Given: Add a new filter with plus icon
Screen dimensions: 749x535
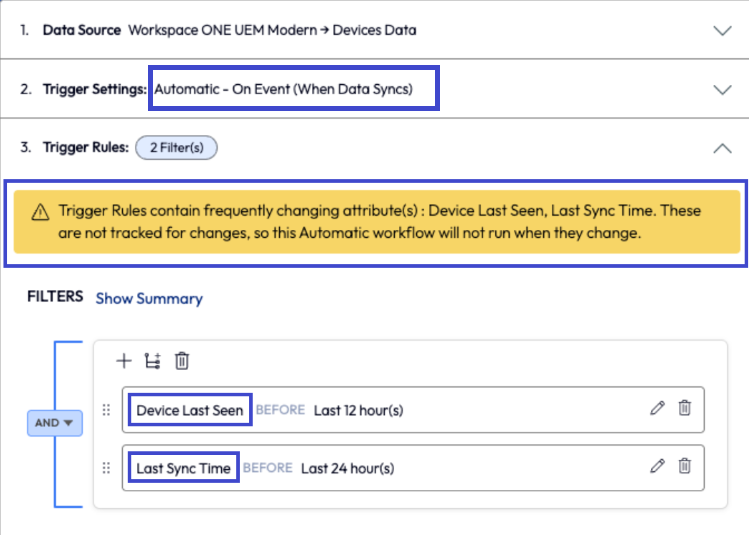Looking at the screenshot, I should pyautogui.click(x=124, y=361).
